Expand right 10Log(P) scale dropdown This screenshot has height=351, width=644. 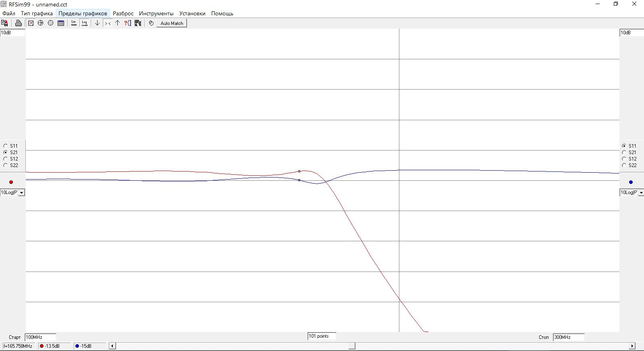pos(641,193)
